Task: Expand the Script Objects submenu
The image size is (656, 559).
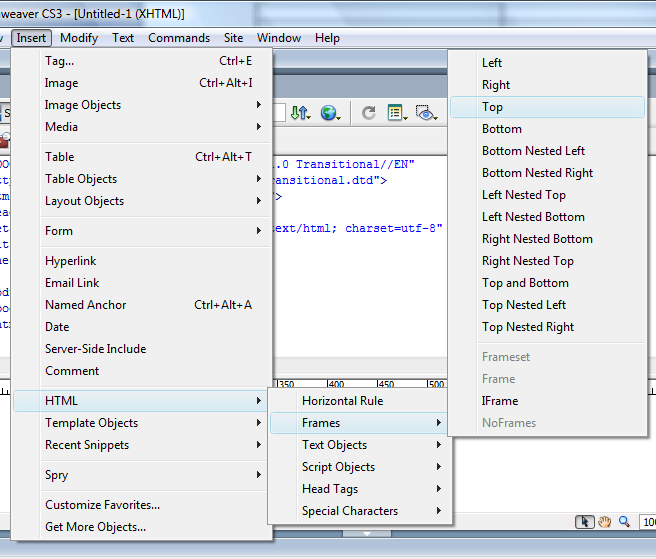Action: pos(360,467)
